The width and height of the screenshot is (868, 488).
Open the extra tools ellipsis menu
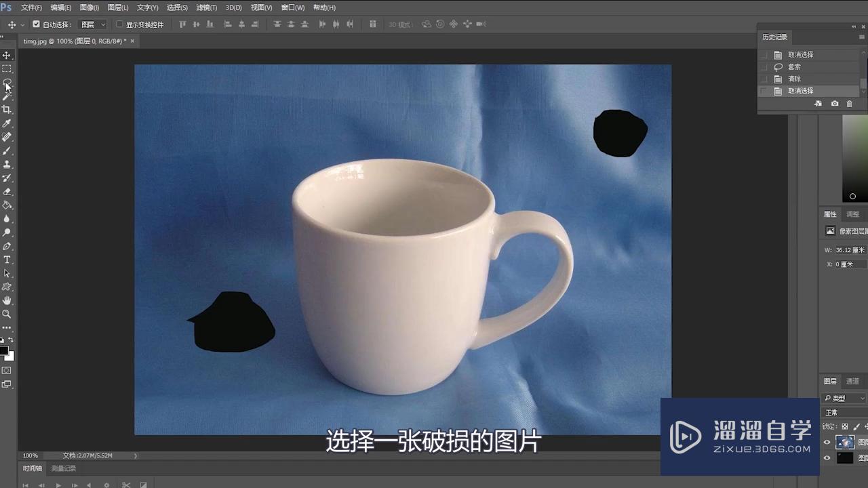click(7, 328)
